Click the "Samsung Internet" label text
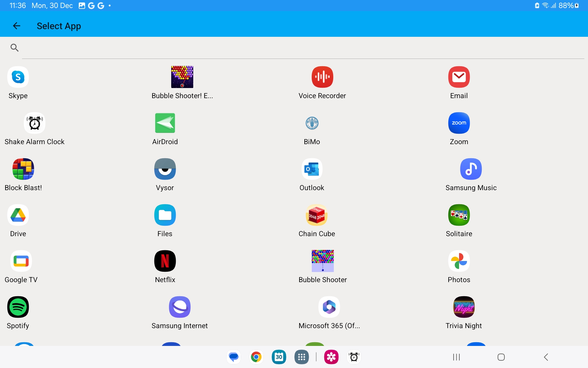Image resolution: width=588 pixels, height=368 pixels. pyautogui.click(x=179, y=326)
